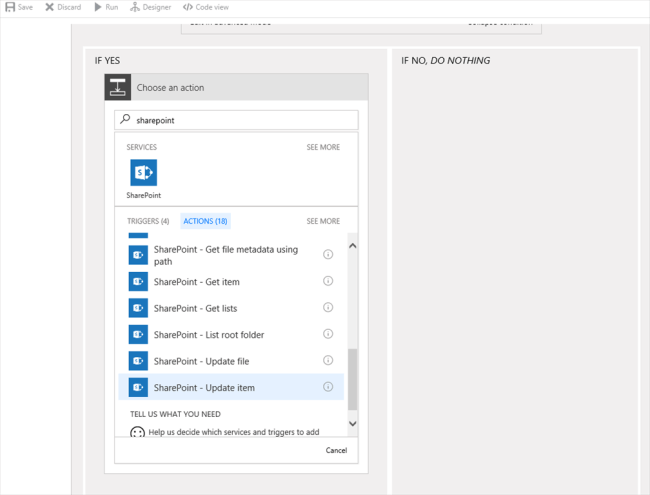650x495 pixels.
Task: Click the Discard X icon
Action: 49,7
